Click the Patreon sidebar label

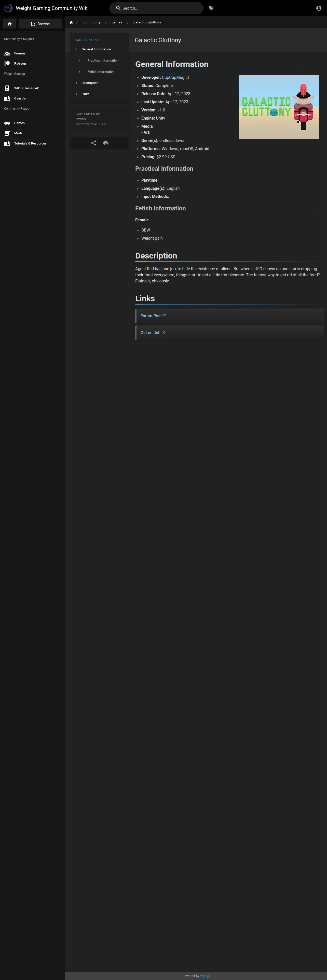(x=20, y=64)
